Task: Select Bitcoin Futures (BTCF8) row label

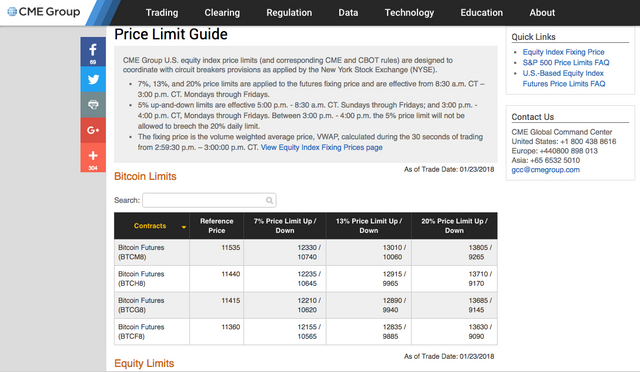Action: point(141,332)
